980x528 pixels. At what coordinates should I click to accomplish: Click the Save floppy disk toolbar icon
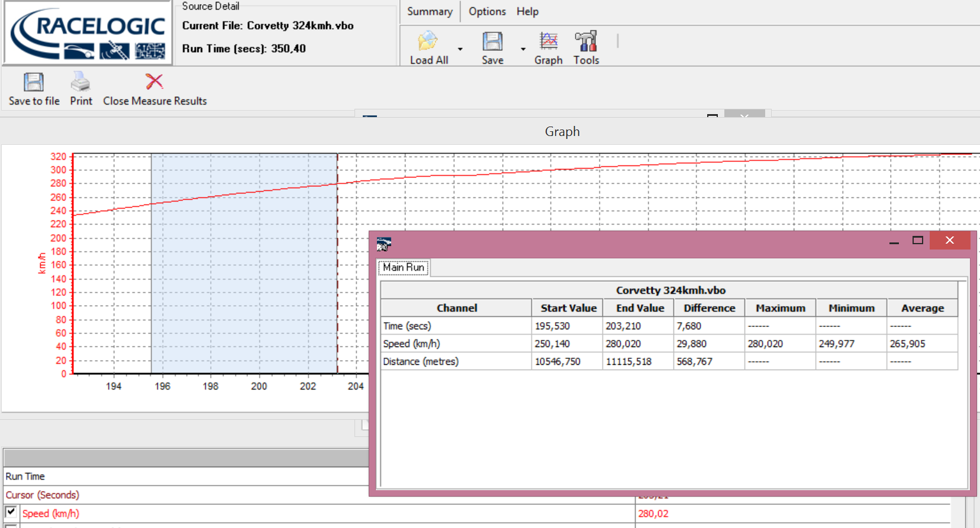tap(492, 41)
